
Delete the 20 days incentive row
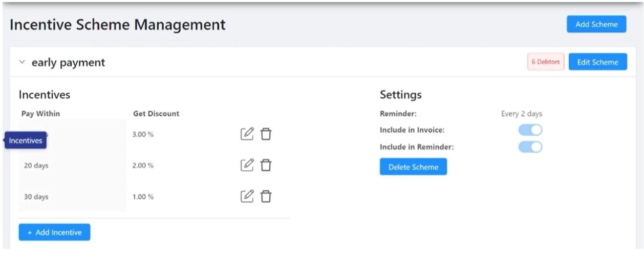(266, 165)
